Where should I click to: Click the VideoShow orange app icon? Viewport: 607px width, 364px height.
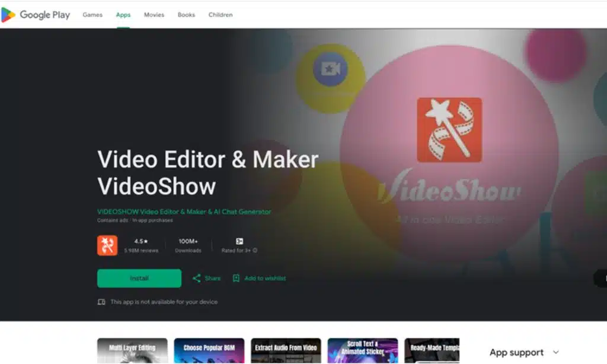107,245
